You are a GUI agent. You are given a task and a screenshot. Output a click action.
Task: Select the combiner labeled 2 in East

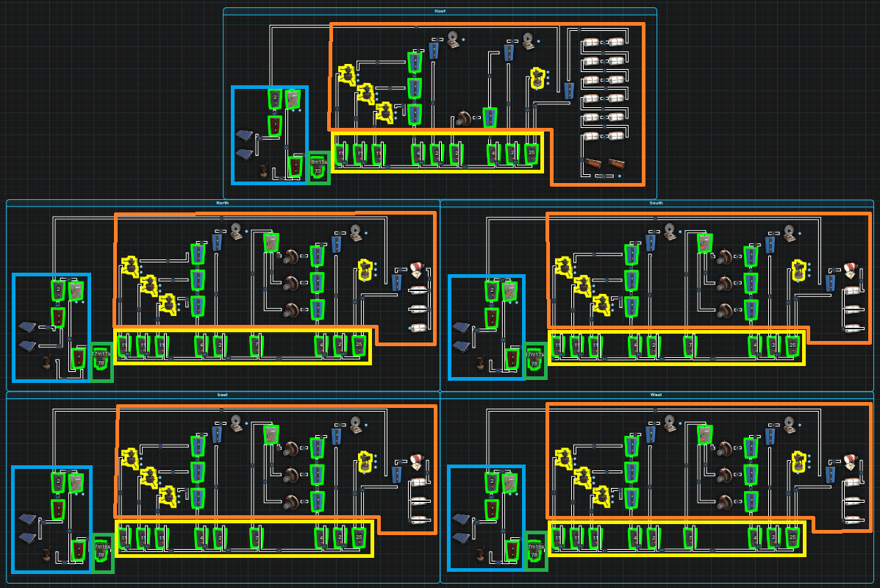tap(58, 483)
